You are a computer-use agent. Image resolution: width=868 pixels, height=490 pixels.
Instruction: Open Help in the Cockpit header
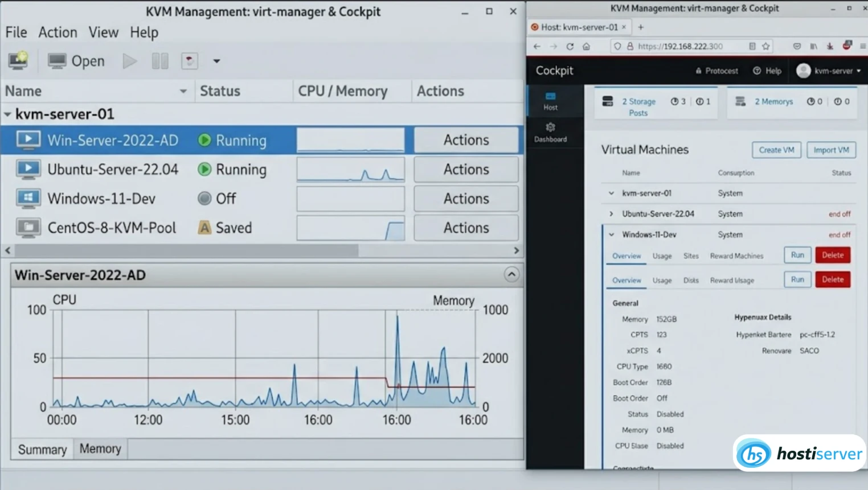coord(767,71)
